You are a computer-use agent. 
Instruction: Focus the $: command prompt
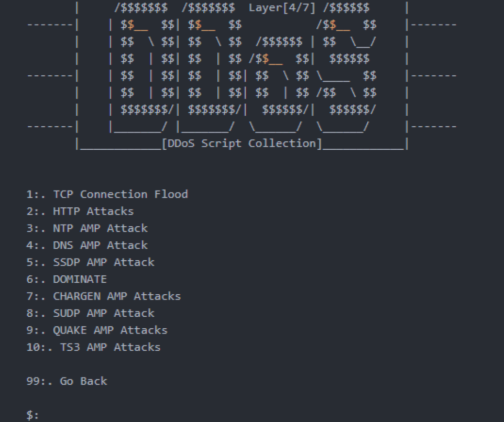coord(32,415)
